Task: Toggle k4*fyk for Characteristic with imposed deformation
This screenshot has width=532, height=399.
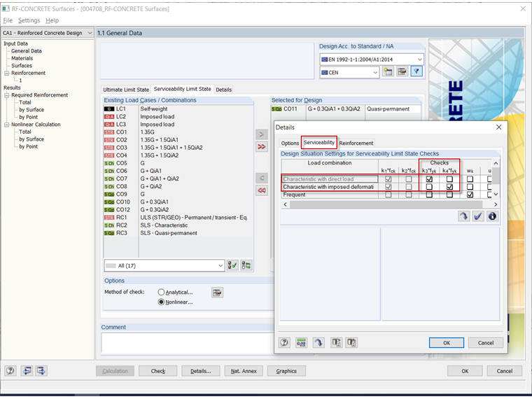Action: point(449,187)
